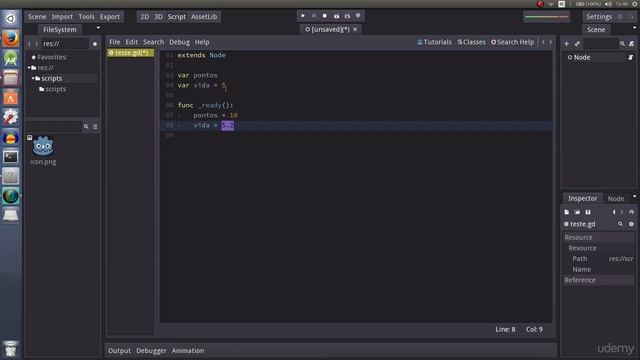
Task: Search nodes with Scene dock magnifier
Action: [x=622, y=44]
